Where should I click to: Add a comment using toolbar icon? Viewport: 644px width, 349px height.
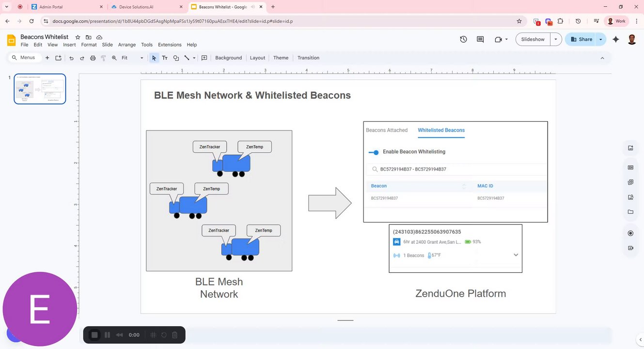[x=204, y=58]
